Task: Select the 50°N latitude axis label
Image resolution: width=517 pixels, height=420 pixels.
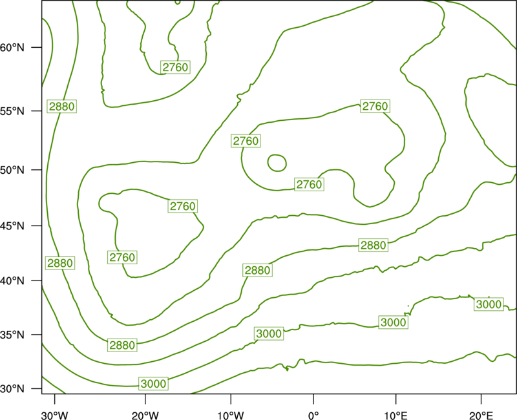Action: coord(12,170)
